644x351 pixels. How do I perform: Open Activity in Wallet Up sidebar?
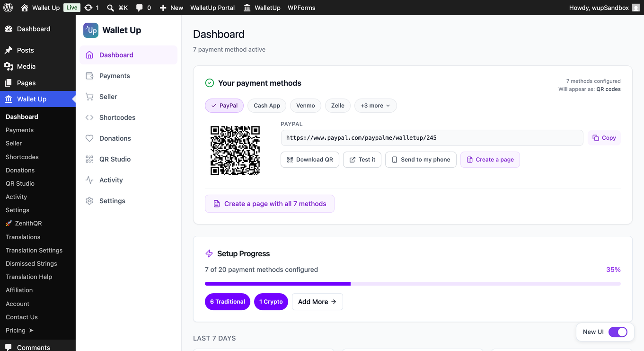point(128,180)
